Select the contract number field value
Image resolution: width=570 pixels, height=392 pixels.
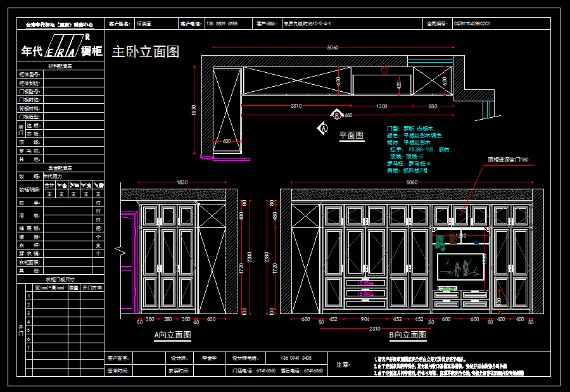point(472,23)
